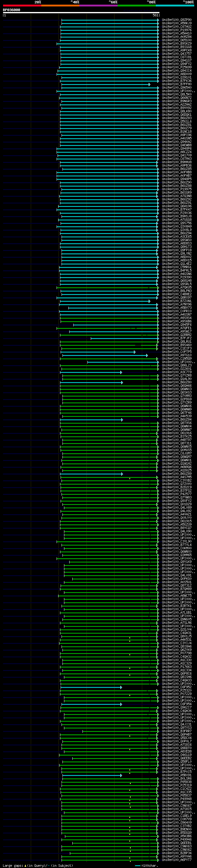Click the short cyan bar of row A5BX91
The height and width of the screenshot is (868, 197).
[92, 775]
